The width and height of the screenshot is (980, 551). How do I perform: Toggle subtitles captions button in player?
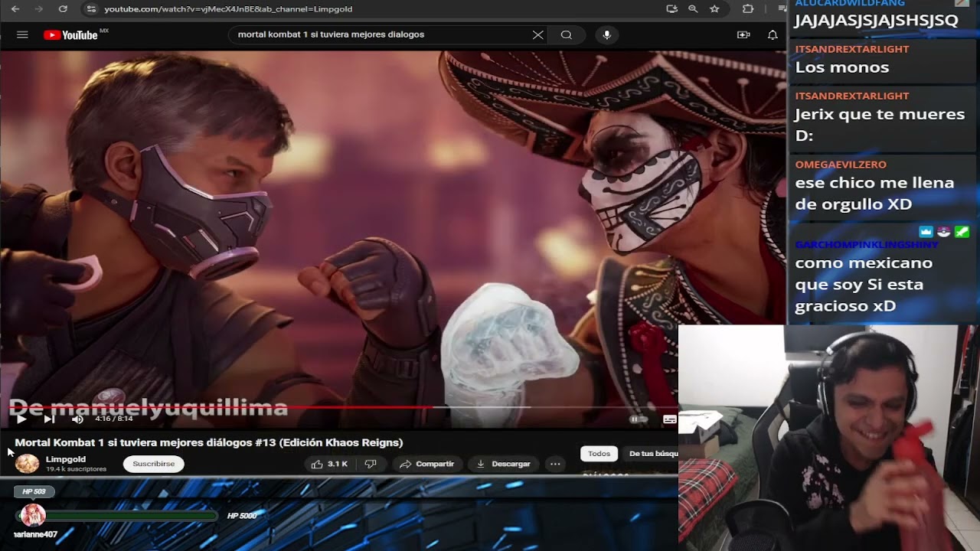click(669, 419)
